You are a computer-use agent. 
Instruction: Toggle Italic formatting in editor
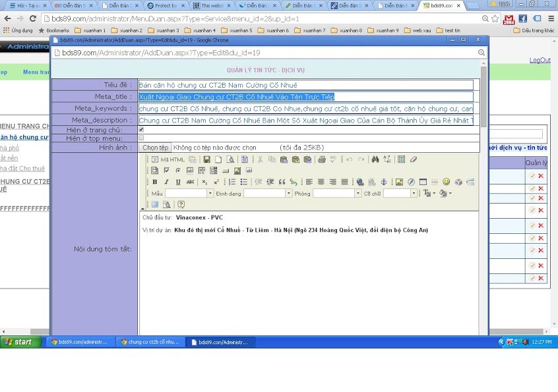coord(166,182)
